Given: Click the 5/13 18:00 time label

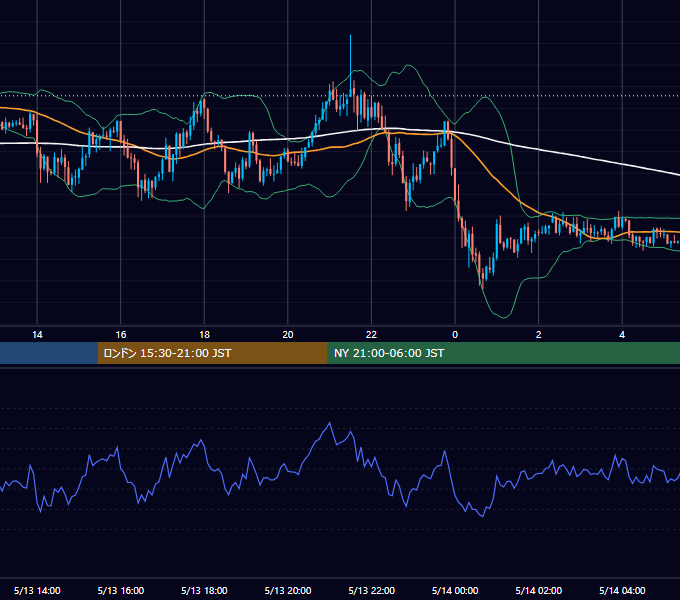Looking at the screenshot, I should [204, 590].
